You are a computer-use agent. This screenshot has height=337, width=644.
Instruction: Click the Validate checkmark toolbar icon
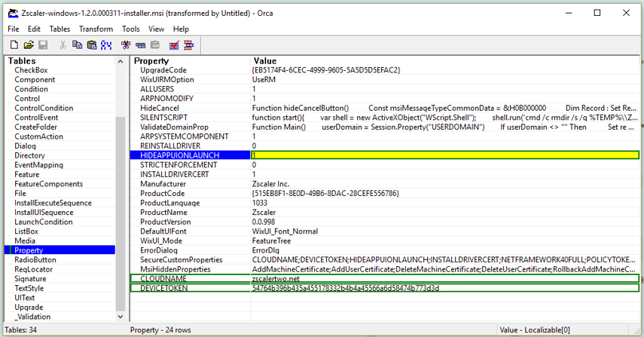point(174,46)
